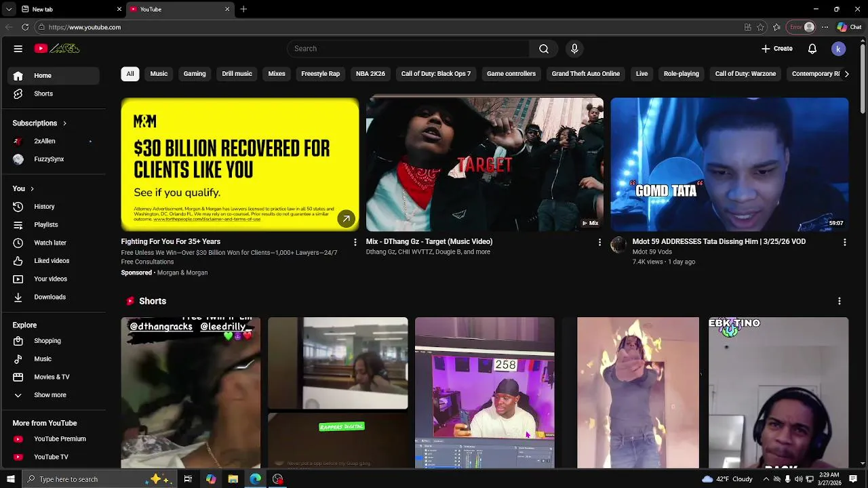The image size is (868, 488).
Task: Select the Mixes filter chip
Action: 277,74
